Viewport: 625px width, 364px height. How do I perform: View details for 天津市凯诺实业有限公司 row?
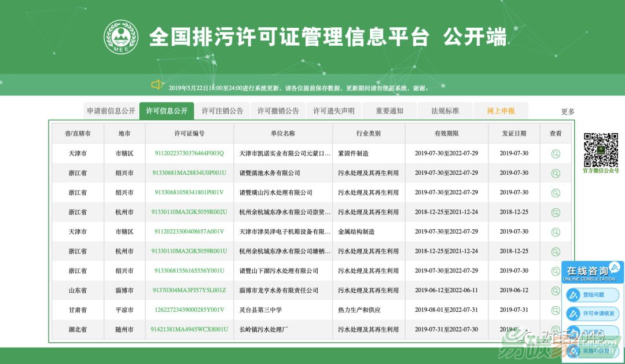pyautogui.click(x=556, y=153)
